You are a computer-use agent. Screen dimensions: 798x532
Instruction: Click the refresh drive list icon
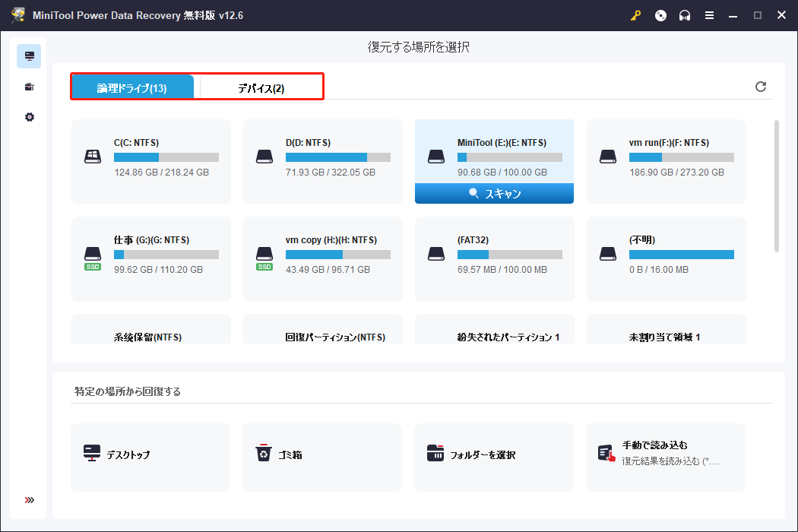760,87
